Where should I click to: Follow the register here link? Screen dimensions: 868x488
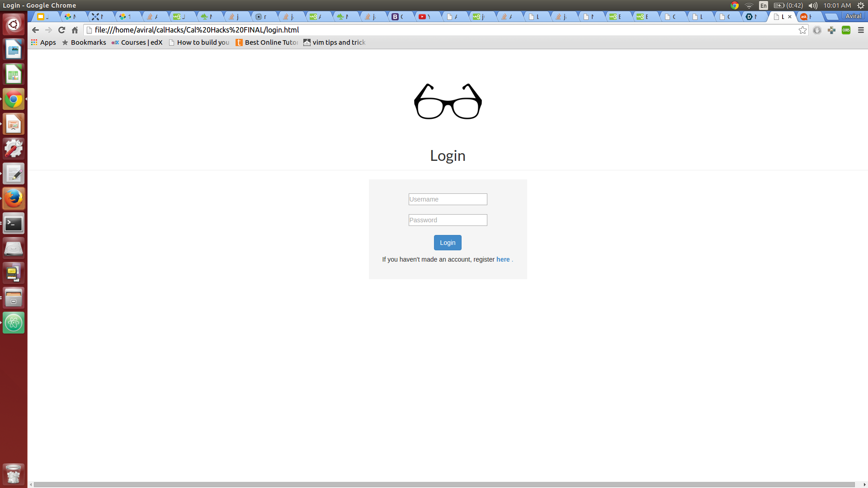coord(503,259)
